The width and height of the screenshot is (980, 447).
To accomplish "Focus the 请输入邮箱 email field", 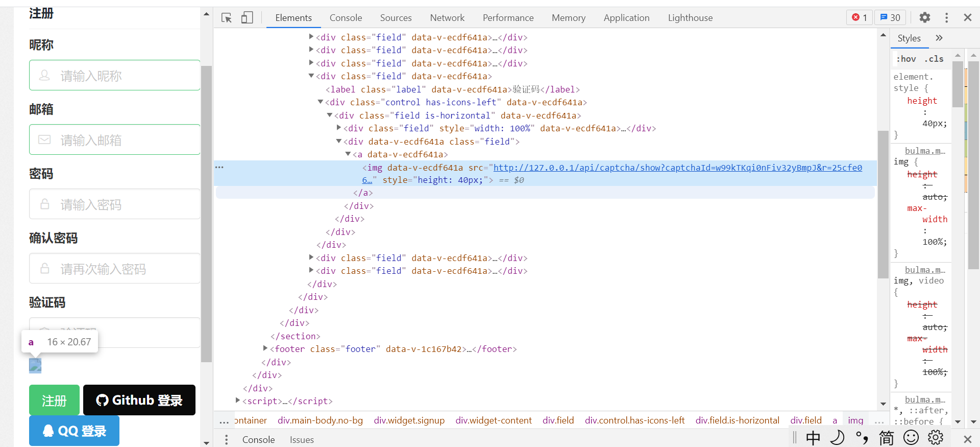I will coord(115,139).
